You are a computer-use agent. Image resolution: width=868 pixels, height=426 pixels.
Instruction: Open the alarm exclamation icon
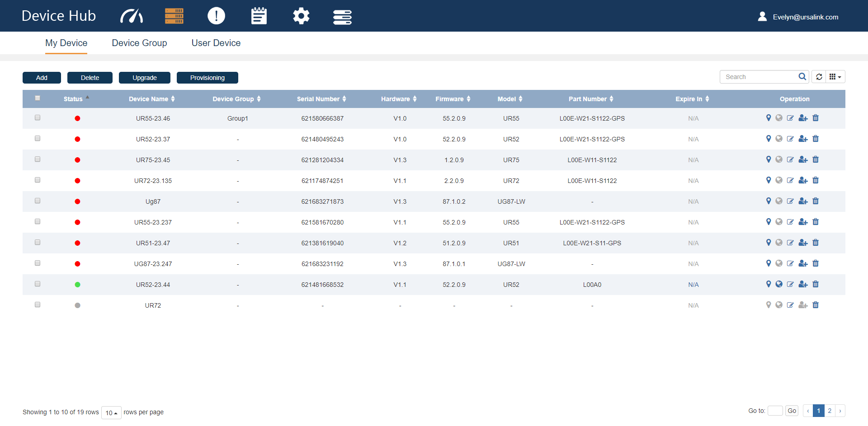coord(216,16)
